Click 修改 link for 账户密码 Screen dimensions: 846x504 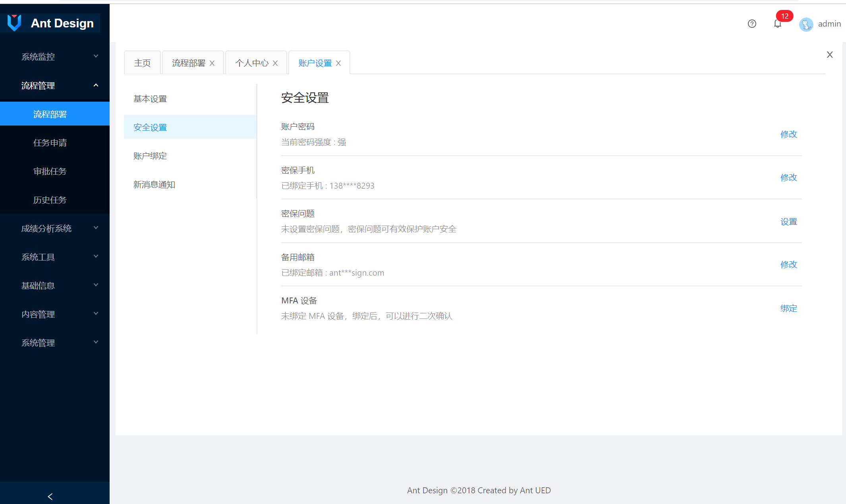tap(788, 134)
